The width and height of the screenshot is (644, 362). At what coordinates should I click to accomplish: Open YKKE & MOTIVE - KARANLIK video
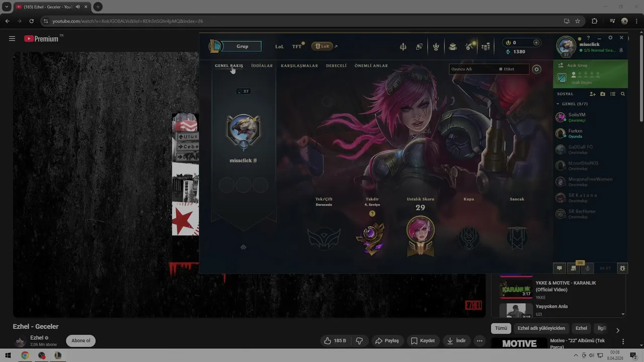[x=558, y=289]
